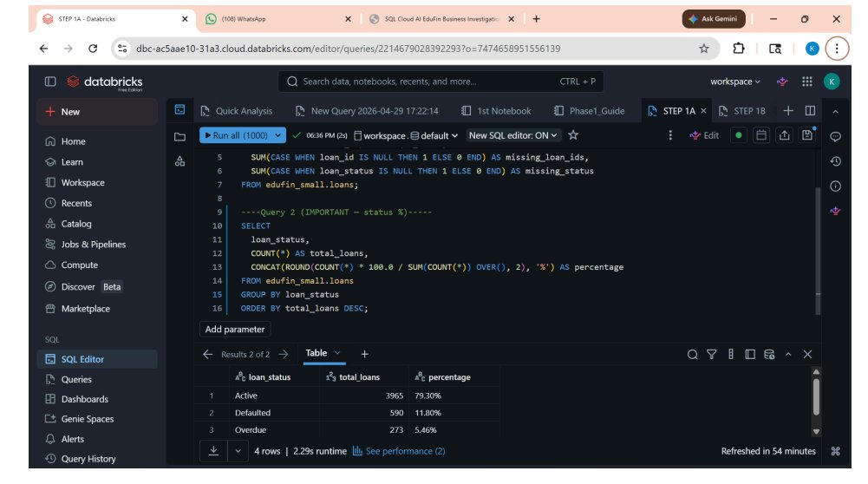868x484 pixels.
Task: Switch to the WhatsApp browser tab
Action: point(278,19)
